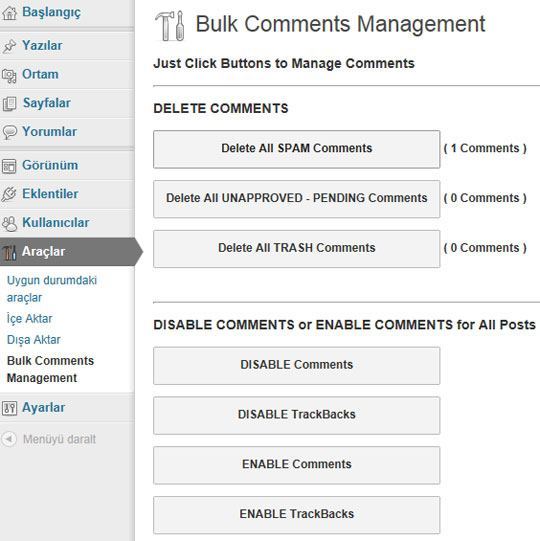Delete all UNAPPROVED - PENDING comments
Image resolution: width=540 pixels, height=541 pixels.
[297, 199]
